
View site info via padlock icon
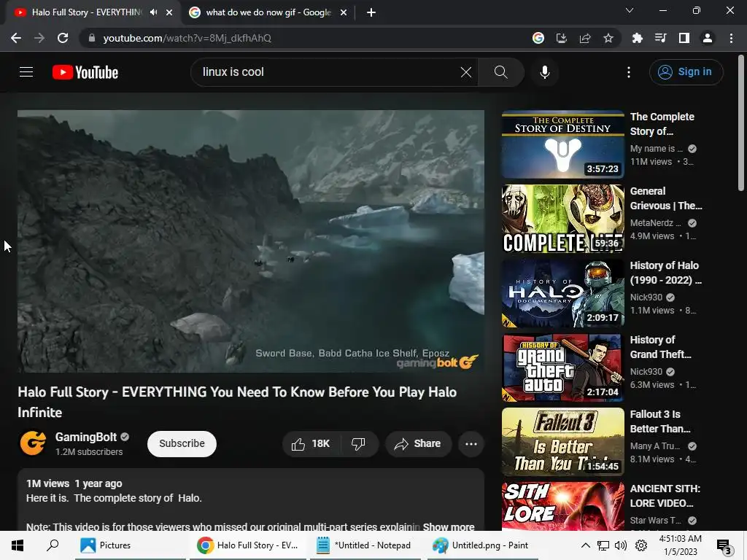point(92,38)
